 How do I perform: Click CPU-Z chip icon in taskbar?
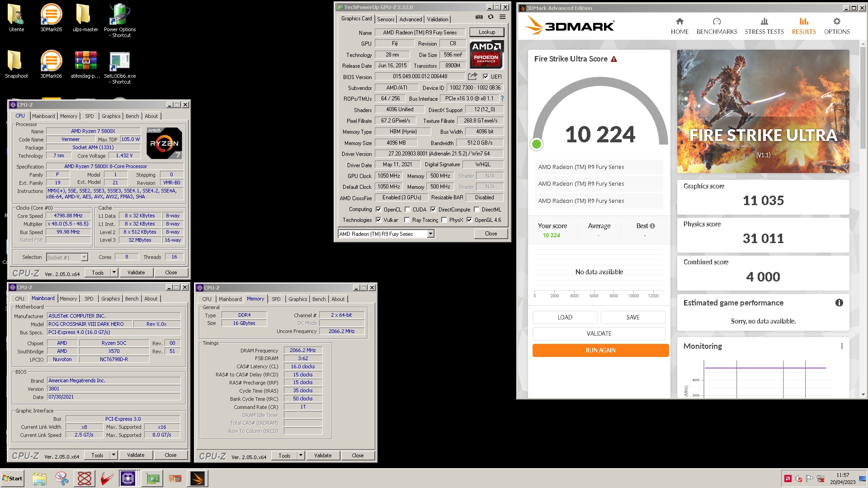coord(128,479)
